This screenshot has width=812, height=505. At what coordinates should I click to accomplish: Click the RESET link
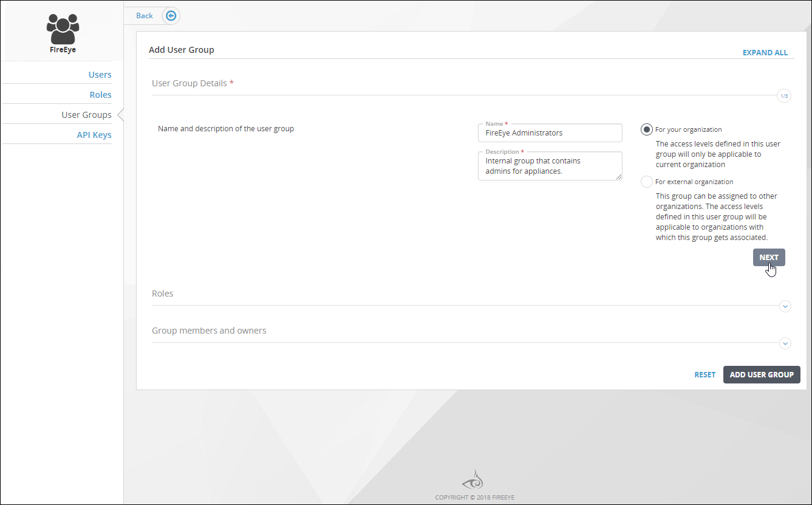point(705,374)
